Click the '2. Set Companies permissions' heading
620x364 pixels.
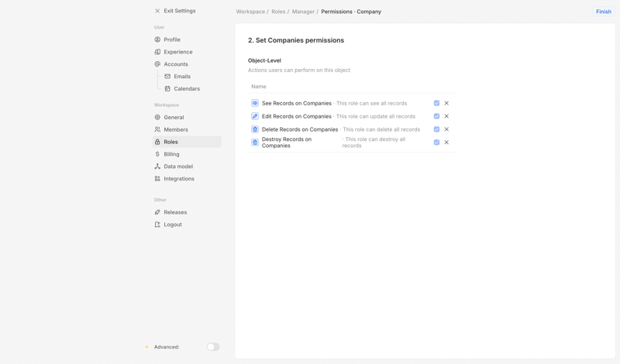[x=296, y=40]
